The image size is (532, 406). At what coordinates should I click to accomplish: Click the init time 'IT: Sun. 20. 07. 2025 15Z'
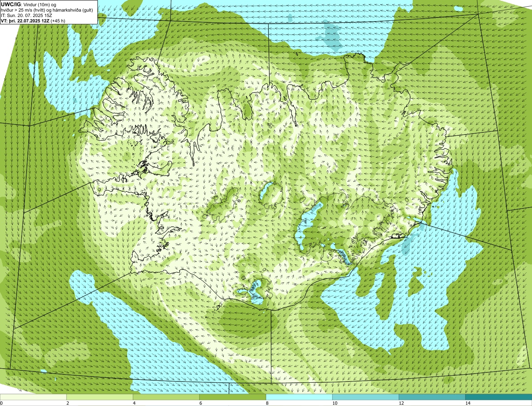[26, 15]
